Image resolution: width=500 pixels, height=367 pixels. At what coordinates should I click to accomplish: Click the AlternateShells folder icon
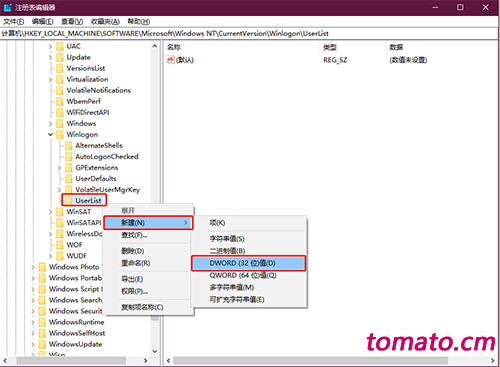69,145
